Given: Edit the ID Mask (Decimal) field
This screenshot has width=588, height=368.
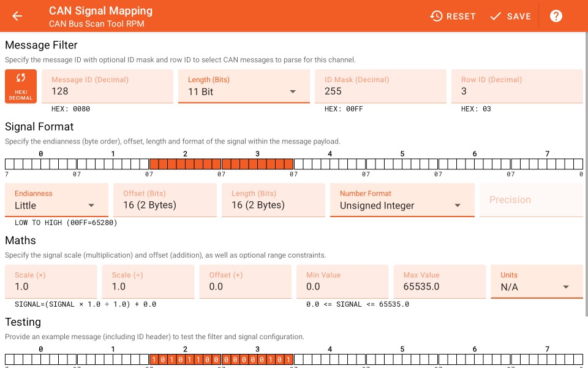Looking at the screenshot, I should [x=380, y=86].
